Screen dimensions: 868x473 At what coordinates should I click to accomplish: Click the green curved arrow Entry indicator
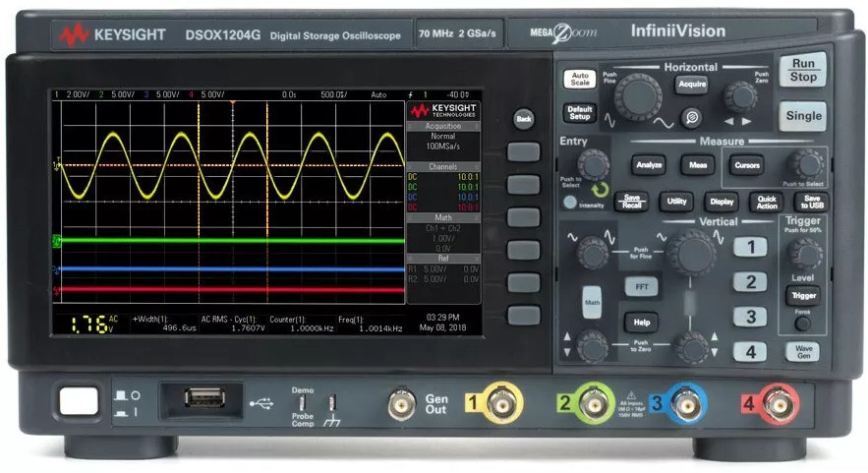[x=600, y=191]
